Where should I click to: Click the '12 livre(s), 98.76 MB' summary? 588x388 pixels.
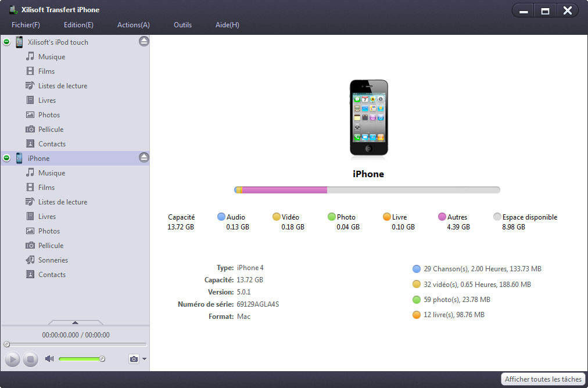[454, 315]
